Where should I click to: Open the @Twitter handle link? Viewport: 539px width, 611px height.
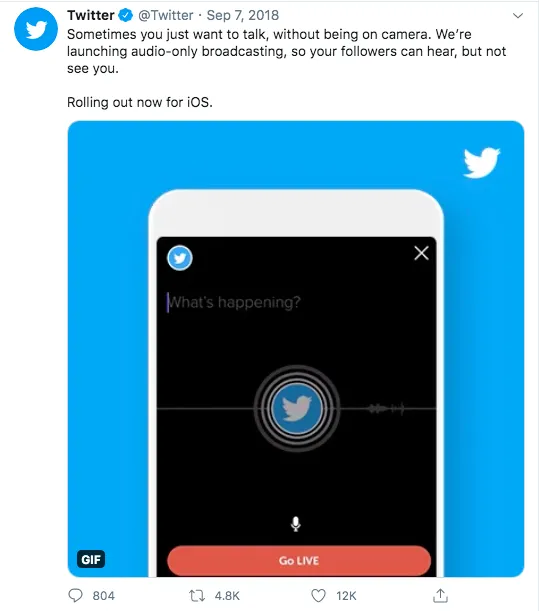pos(166,15)
